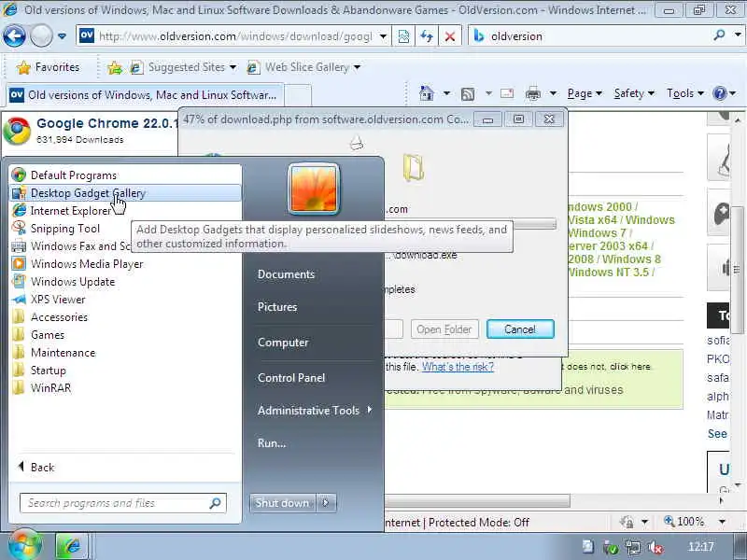The image size is (747, 560).
Task: Open Windows Fax and Scan
Action: (71, 246)
